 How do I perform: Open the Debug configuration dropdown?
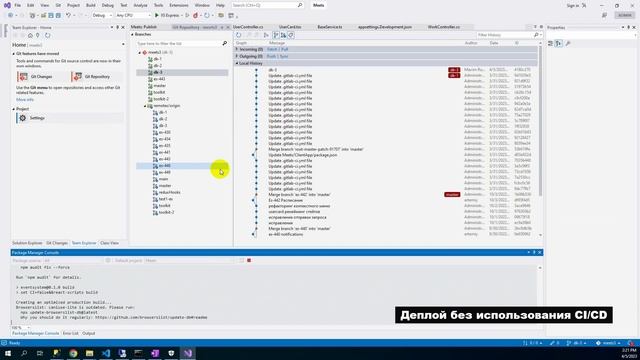[x=102, y=15]
